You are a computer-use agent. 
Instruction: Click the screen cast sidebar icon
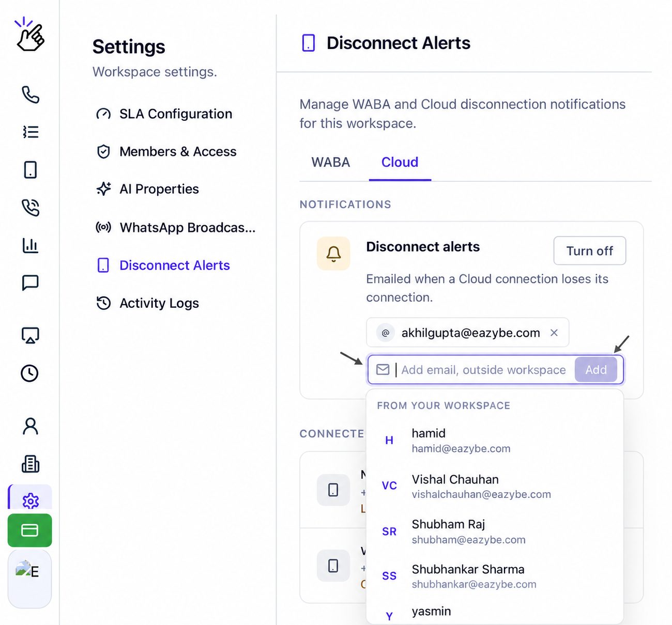30,335
